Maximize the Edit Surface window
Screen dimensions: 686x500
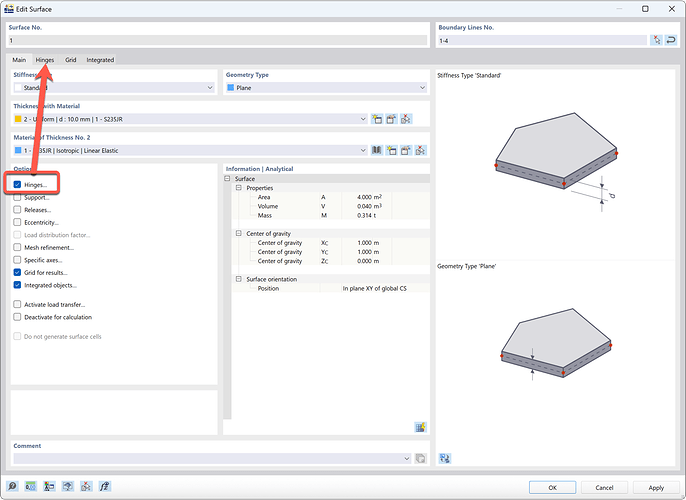pyautogui.click(x=645, y=9)
